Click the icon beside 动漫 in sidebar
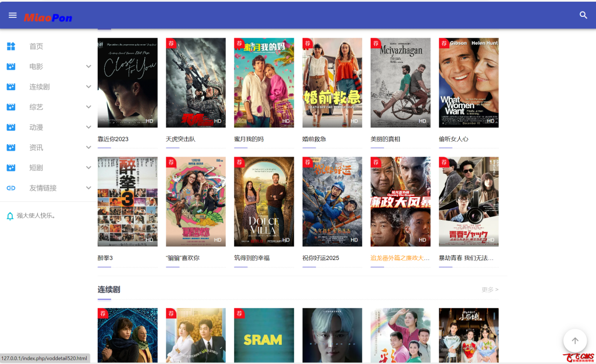Image resolution: width=596 pixels, height=364 pixels. coord(11,127)
